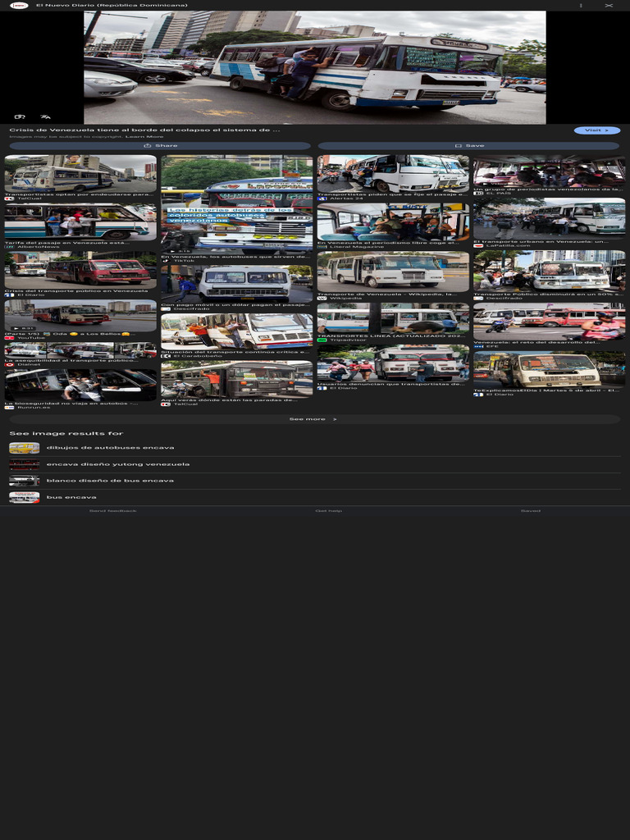This screenshot has width=630, height=840.
Task: Click the Share button
Action: (160, 146)
